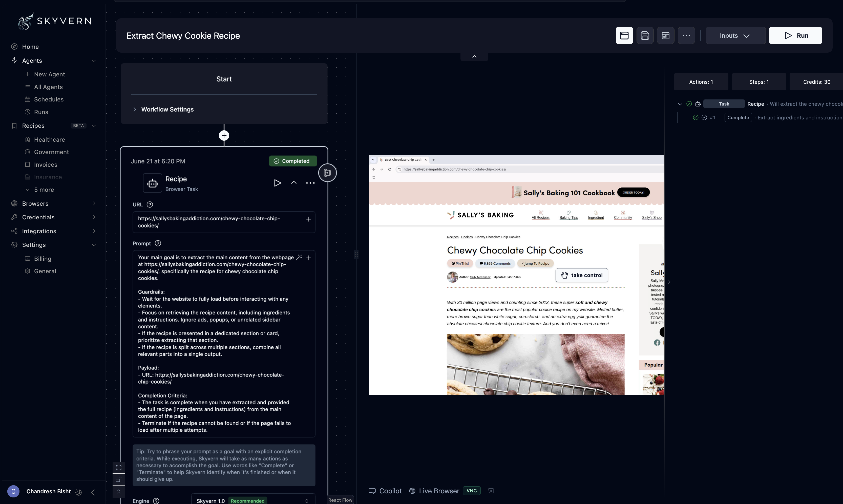Switch to the Copilot tab
Viewport: 843px width, 504px height.
coord(385,491)
